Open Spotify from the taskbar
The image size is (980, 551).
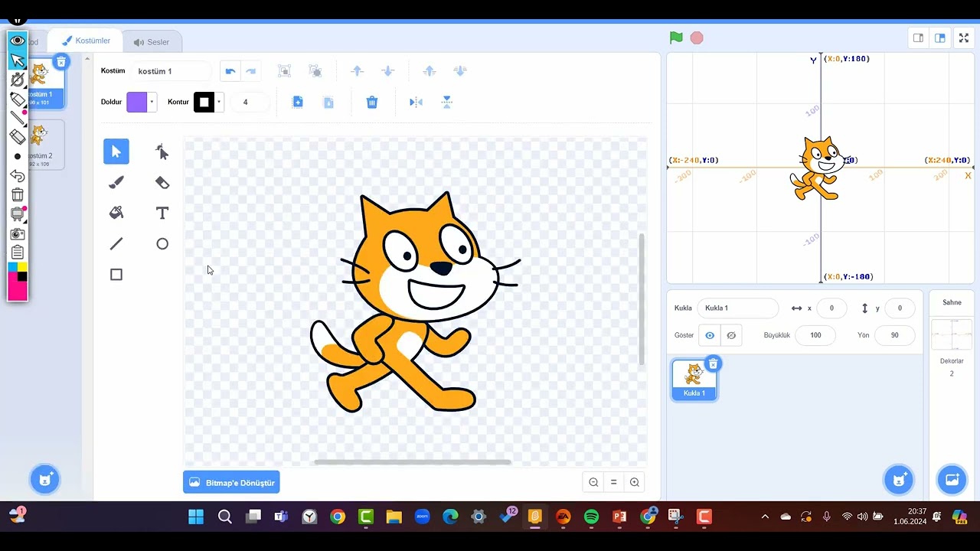[591, 517]
